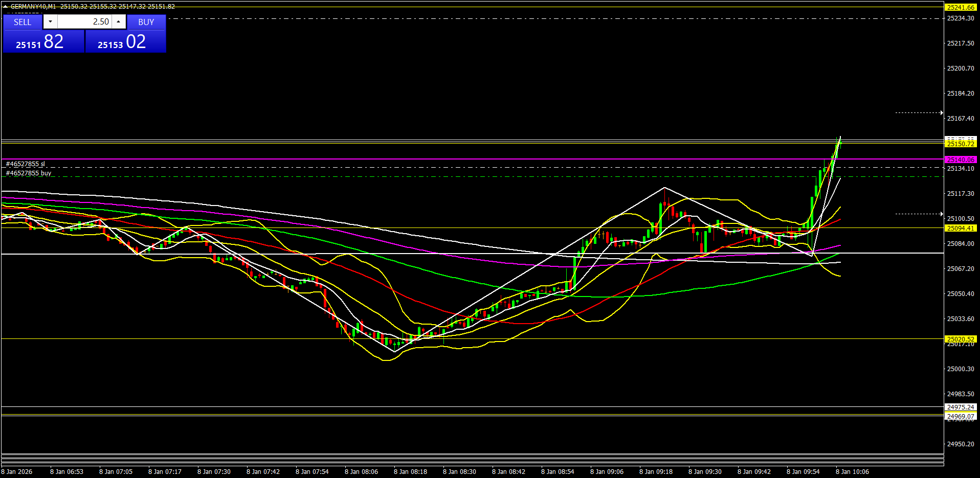Click the 8 Jan 09:54 time label
Image resolution: width=980 pixels, height=478 pixels.
tap(803, 472)
